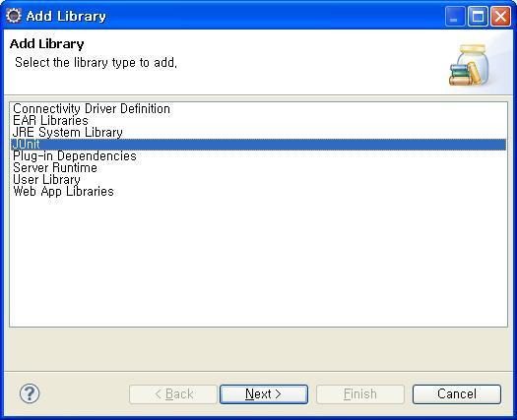517x420 pixels.
Task: Pick Plug-in Dependencies library type
Action: click(75, 155)
